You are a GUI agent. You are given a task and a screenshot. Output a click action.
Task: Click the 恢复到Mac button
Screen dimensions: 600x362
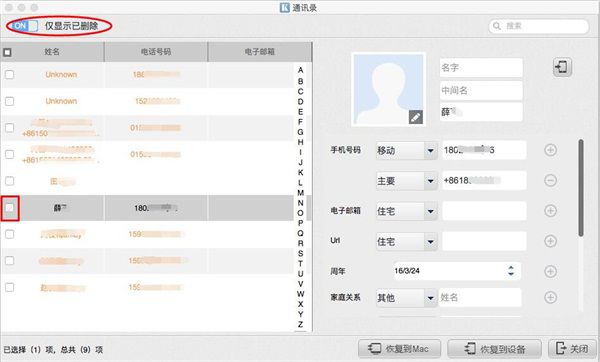(x=399, y=349)
